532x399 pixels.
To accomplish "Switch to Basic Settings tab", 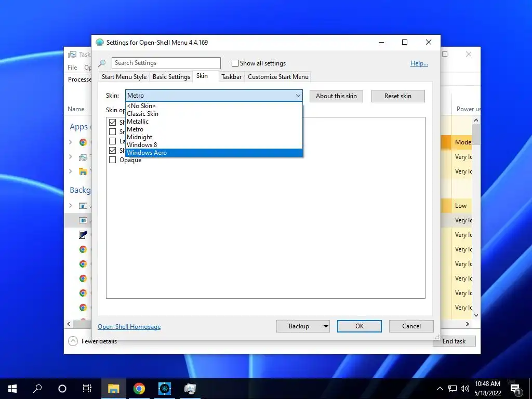I will (171, 77).
